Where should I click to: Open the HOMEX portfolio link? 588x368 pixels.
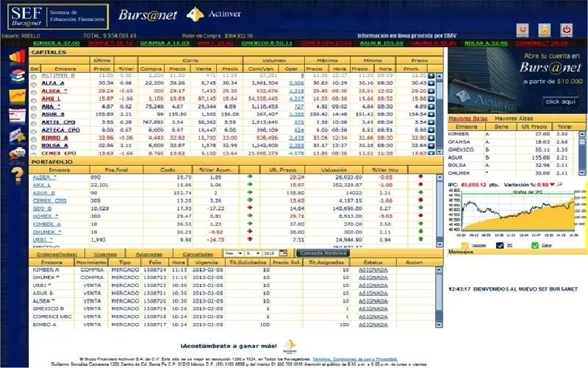coord(46,216)
